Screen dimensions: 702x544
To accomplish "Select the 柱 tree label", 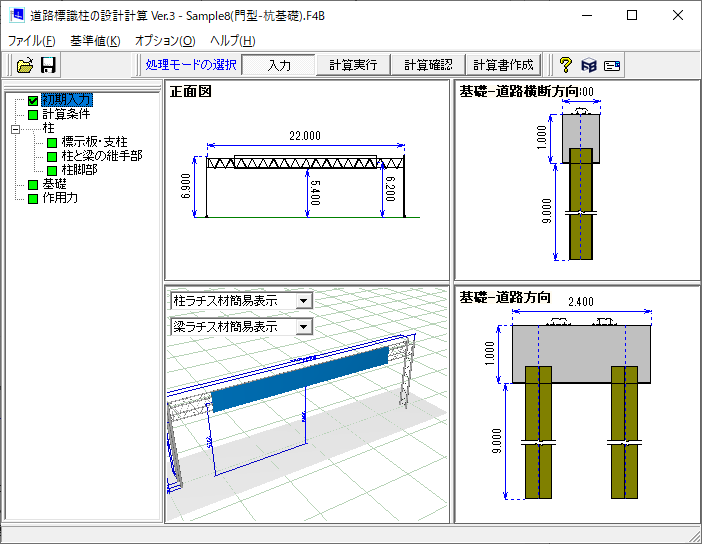I will [x=48, y=129].
